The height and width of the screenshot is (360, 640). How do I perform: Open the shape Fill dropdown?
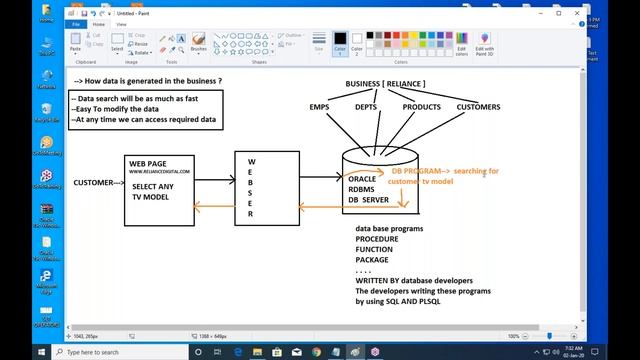[287, 44]
